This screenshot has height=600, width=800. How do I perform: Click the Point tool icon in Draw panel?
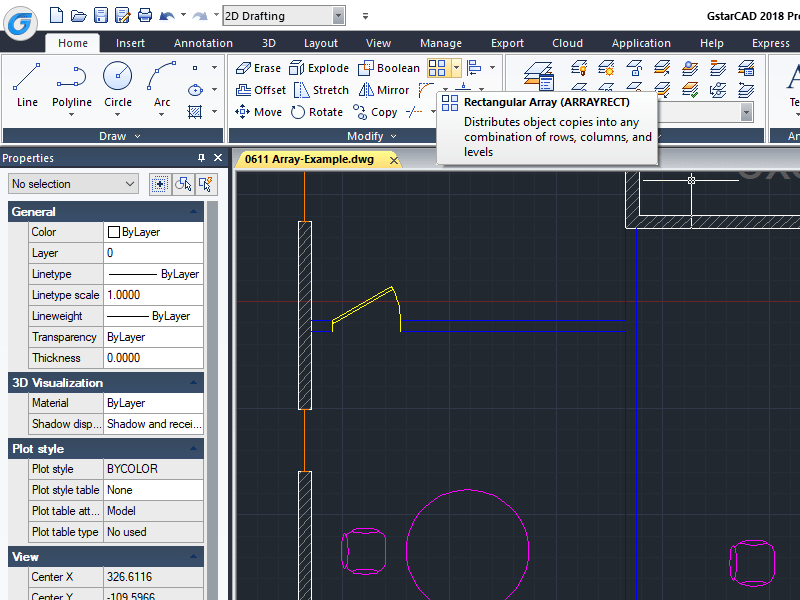pyautogui.click(x=195, y=68)
